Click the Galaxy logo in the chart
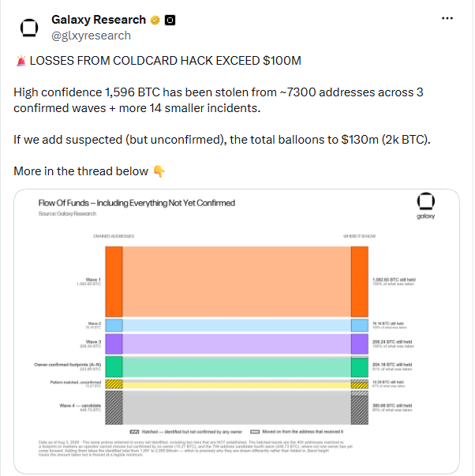 pos(425,205)
